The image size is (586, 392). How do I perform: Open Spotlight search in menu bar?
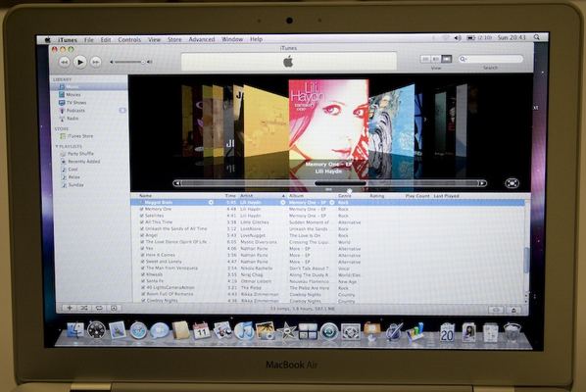[x=537, y=37]
